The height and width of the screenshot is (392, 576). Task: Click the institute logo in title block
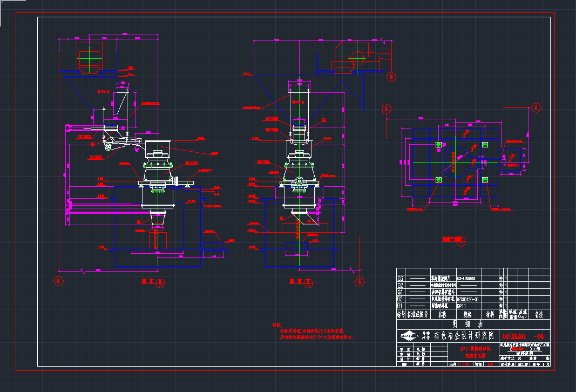point(409,336)
